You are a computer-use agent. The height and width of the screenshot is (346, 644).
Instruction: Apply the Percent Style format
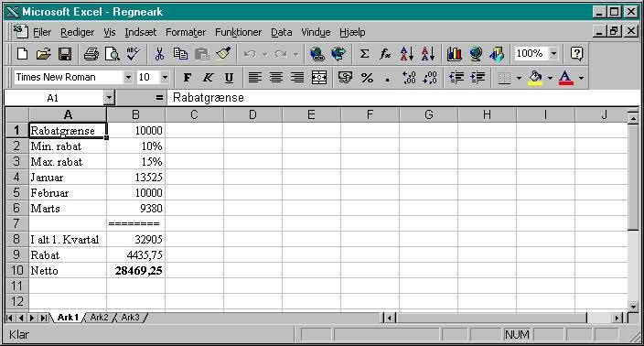(367, 78)
